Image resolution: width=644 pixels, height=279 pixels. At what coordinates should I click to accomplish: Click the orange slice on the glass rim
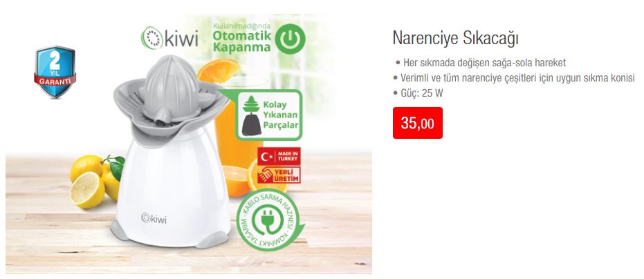click(x=219, y=70)
